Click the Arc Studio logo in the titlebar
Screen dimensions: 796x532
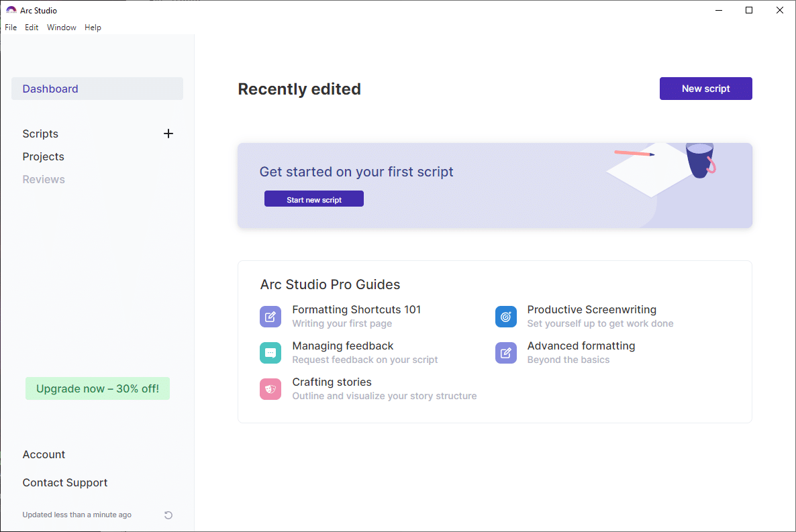pyautogui.click(x=10, y=10)
